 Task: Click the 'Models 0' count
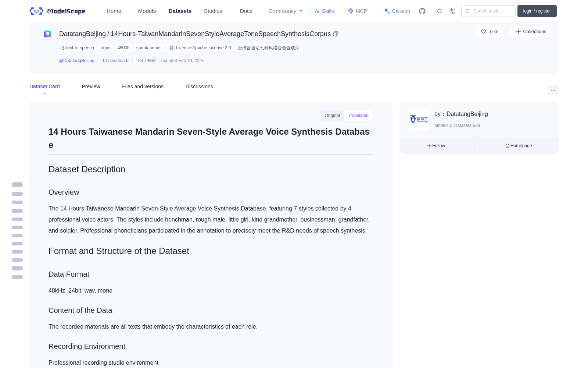point(443,125)
